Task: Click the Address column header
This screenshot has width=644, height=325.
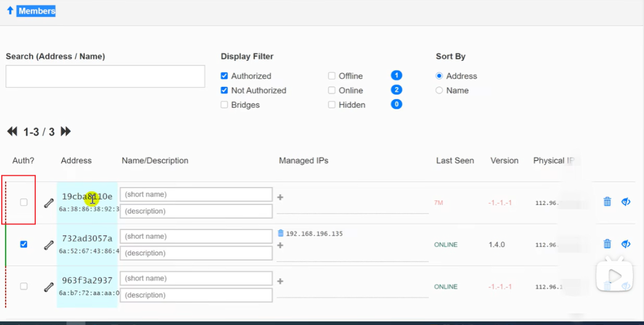Action: (76, 161)
